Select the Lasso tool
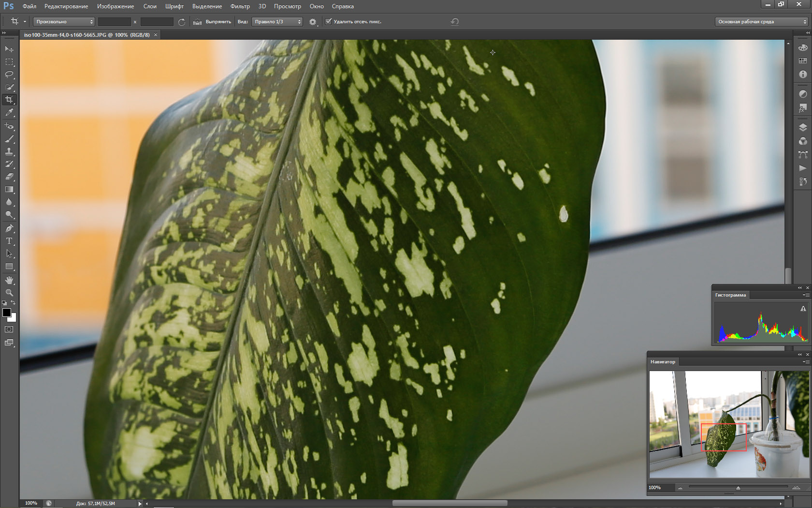Image resolution: width=812 pixels, height=508 pixels. (9, 75)
